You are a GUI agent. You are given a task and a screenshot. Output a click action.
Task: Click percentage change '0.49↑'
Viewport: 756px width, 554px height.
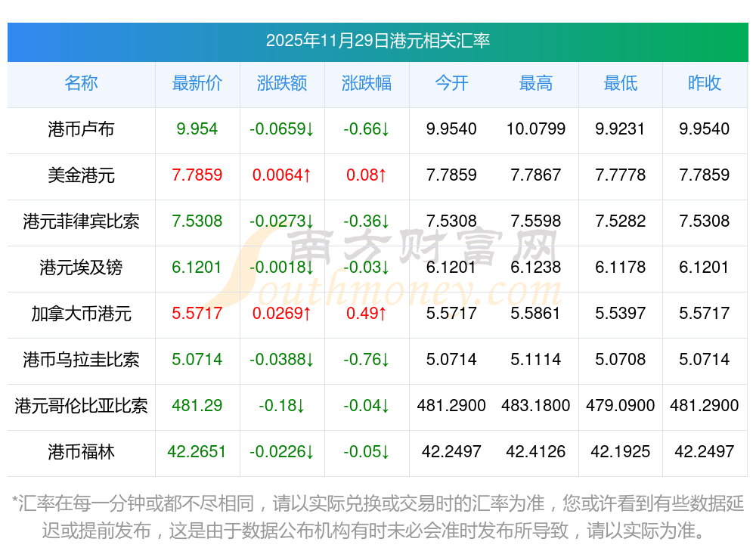pyautogui.click(x=367, y=314)
